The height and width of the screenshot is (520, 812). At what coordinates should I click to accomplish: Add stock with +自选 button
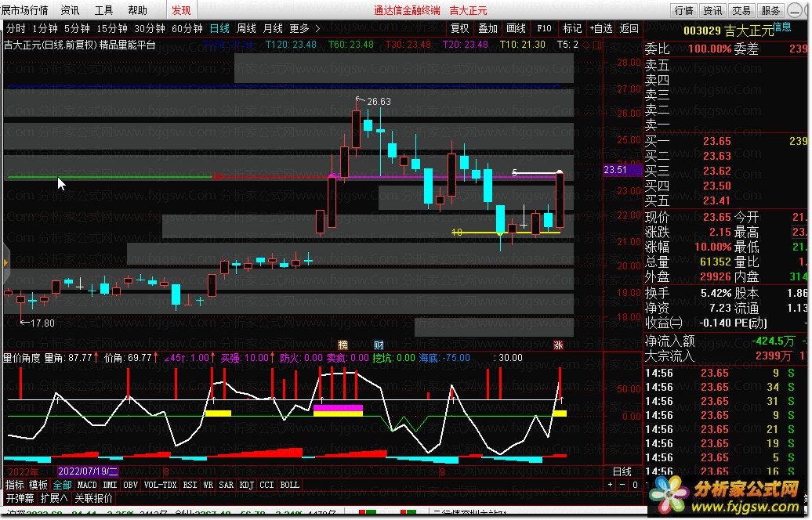[601, 28]
